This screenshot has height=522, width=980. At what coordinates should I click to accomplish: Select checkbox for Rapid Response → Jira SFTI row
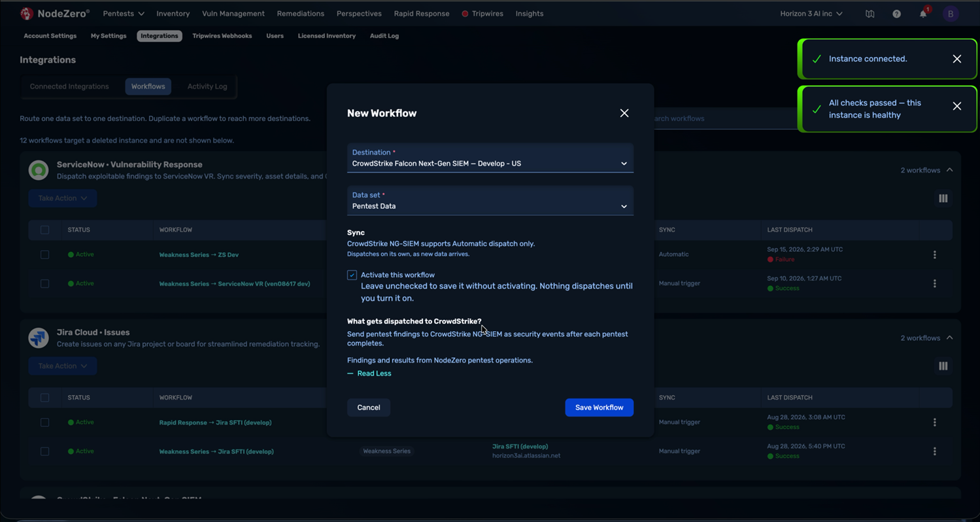[44, 423]
